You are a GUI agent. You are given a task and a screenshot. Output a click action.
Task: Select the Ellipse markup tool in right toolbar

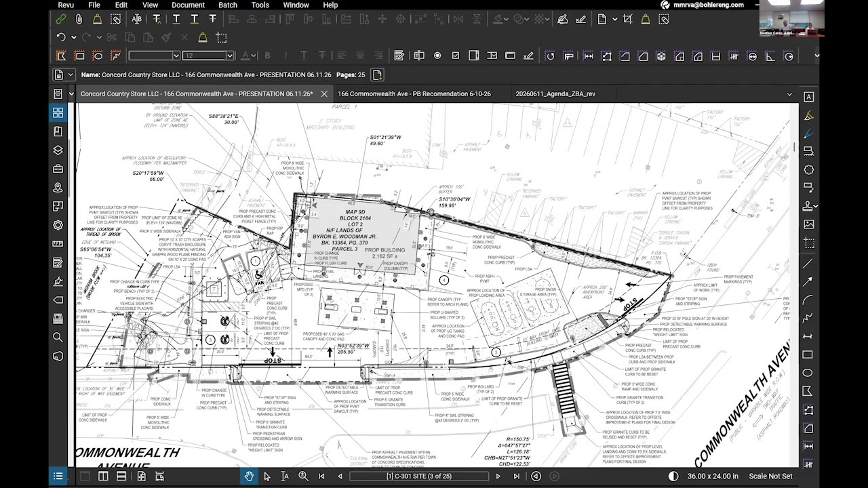point(808,373)
